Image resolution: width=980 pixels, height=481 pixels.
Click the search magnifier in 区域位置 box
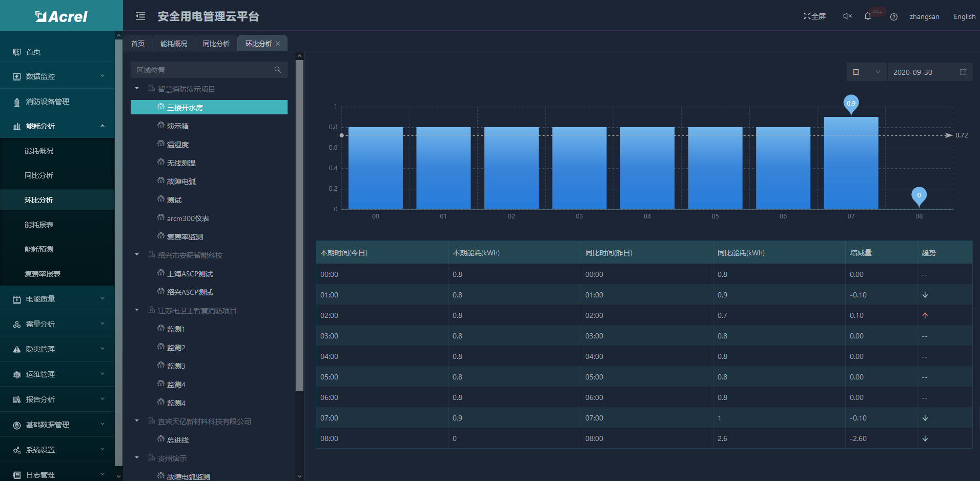pyautogui.click(x=278, y=70)
